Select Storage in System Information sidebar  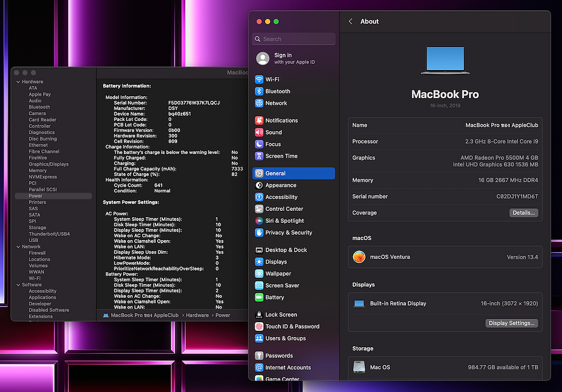[x=37, y=228]
